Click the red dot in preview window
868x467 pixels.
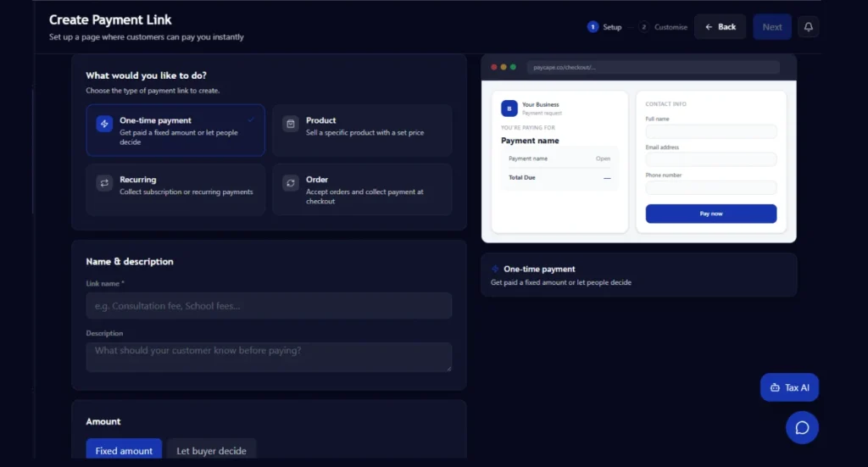(x=494, y=67)
